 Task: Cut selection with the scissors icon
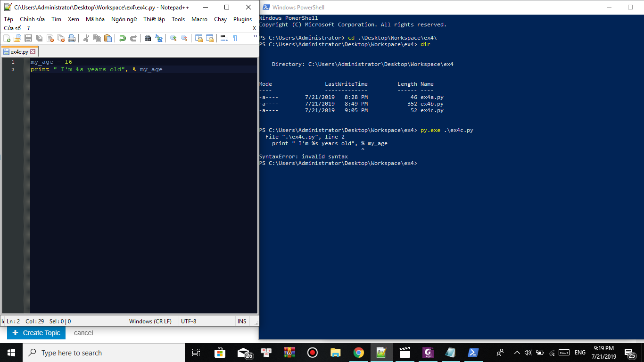(x=86, y=39)
